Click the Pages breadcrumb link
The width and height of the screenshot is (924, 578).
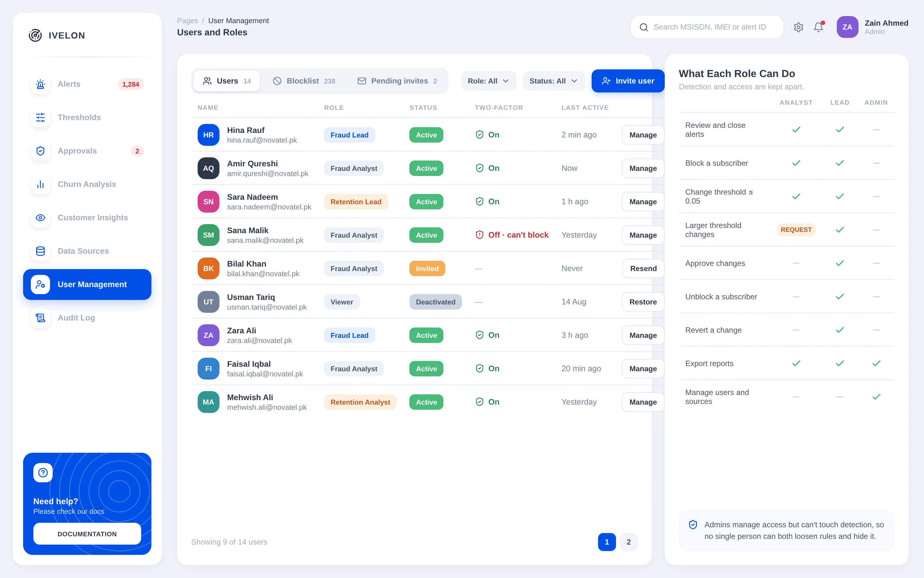(x=187, y=21)
